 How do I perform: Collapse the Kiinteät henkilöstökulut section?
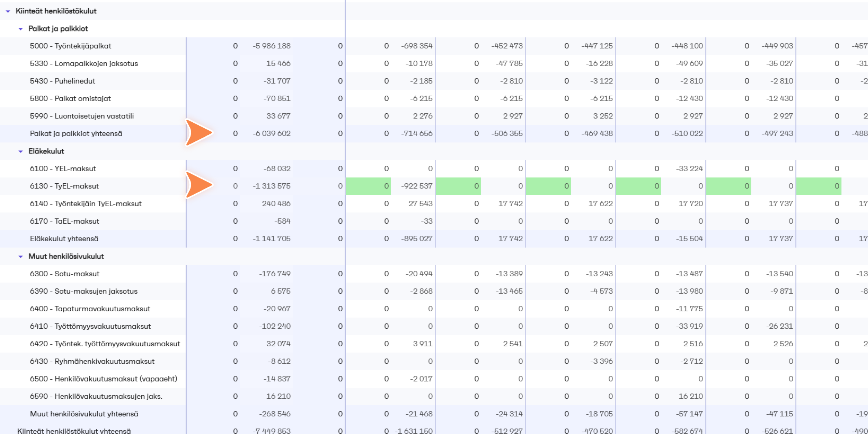pos(8,11)
